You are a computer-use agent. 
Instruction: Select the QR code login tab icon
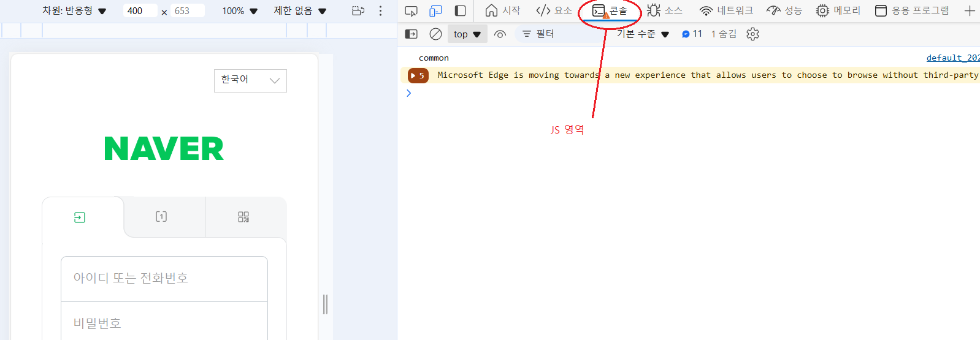243,217
